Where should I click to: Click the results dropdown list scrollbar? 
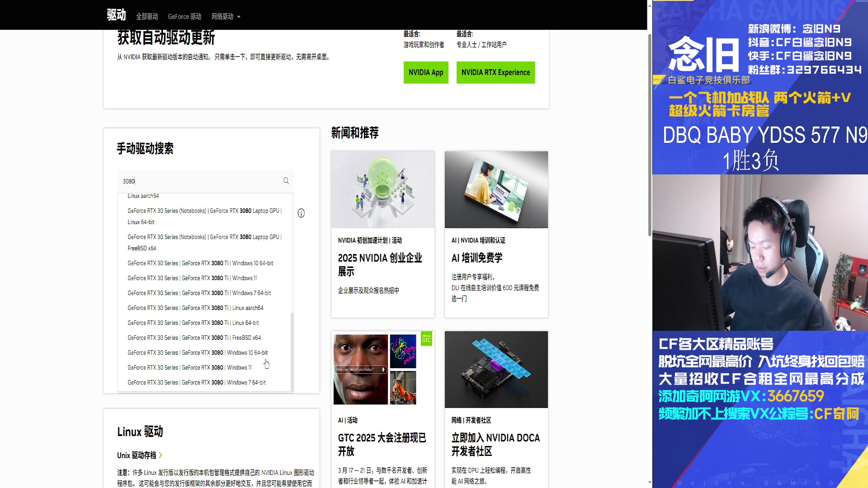click(x=292, y=352)
